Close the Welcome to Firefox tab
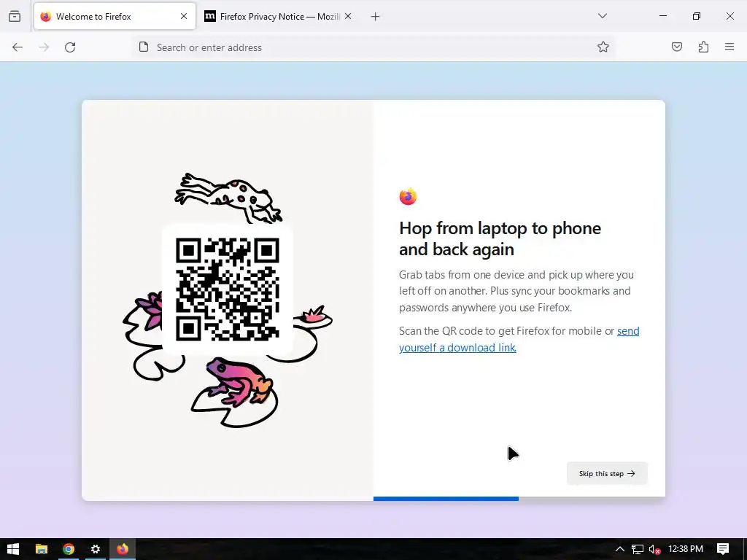This screenshot has height=560, width=747. point(184,16)
